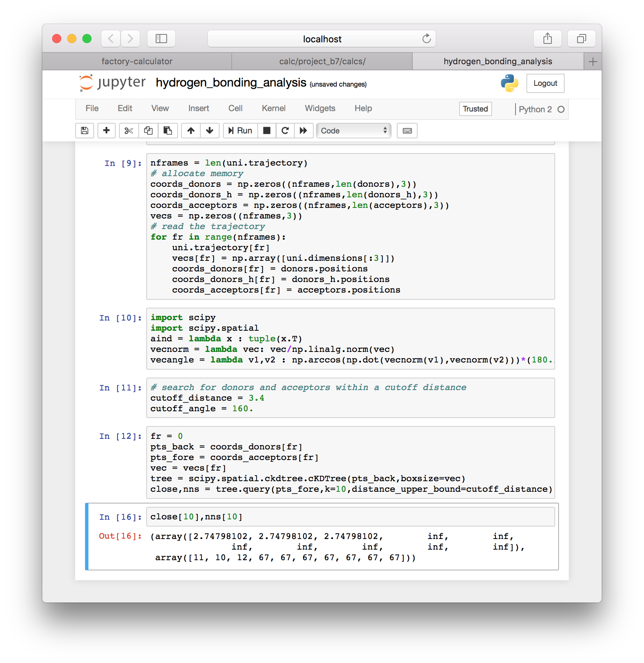
Task: Cut selected cells with scissors icon
Action: click(x=129, y=131)
